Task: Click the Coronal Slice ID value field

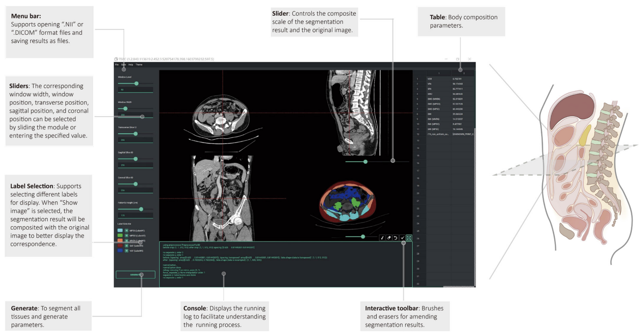Action: pos(136,190)
